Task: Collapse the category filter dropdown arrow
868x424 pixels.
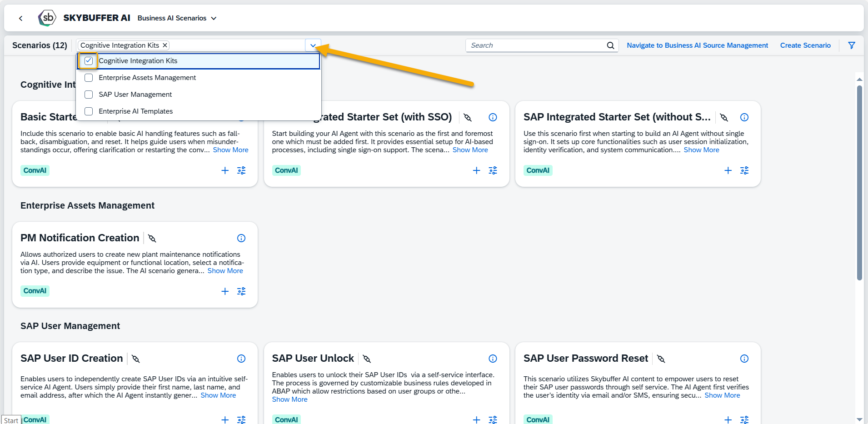Action: [x=313, y=45]
